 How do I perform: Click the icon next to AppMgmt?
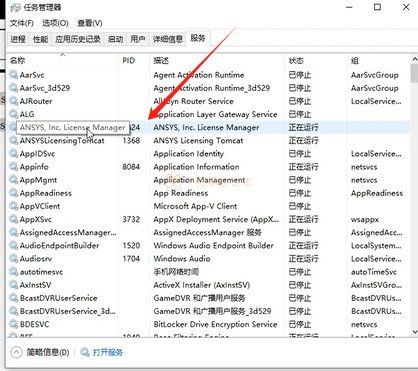click(14, 180)
